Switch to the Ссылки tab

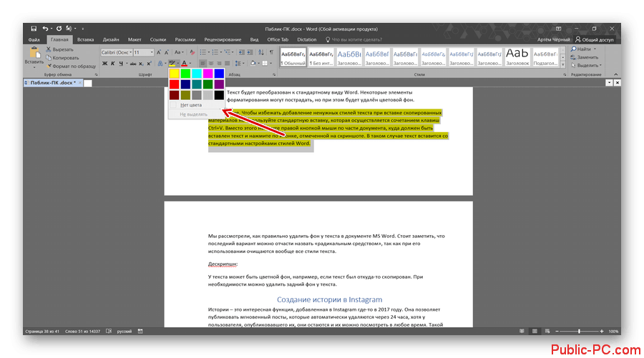coord(158,40)
